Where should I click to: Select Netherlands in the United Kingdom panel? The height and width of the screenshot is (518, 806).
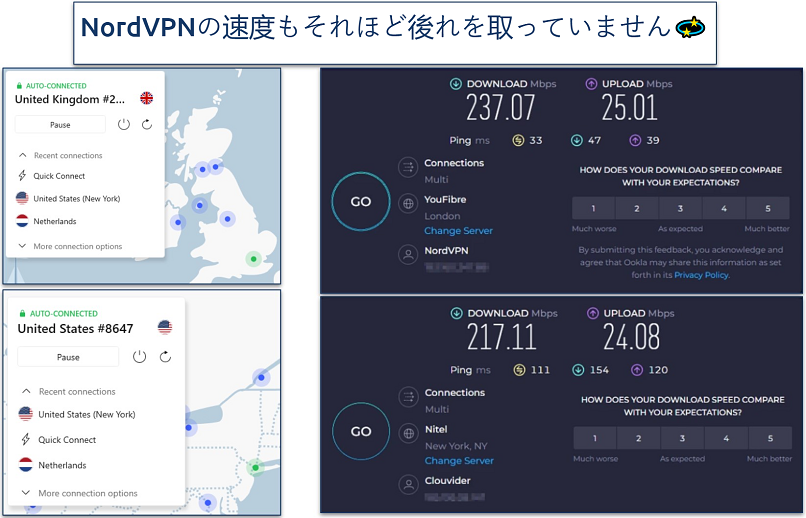coord(54,221)
